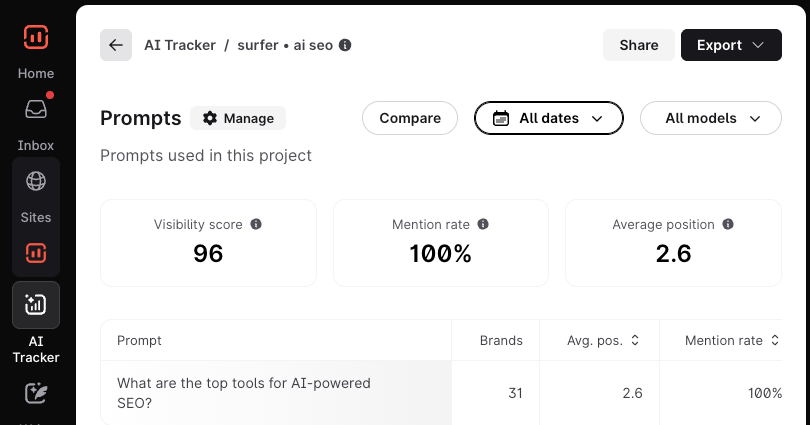Sort by the Avg. pos. column
This screenshot has width=810, height=425.
click(x=599, y=340)
